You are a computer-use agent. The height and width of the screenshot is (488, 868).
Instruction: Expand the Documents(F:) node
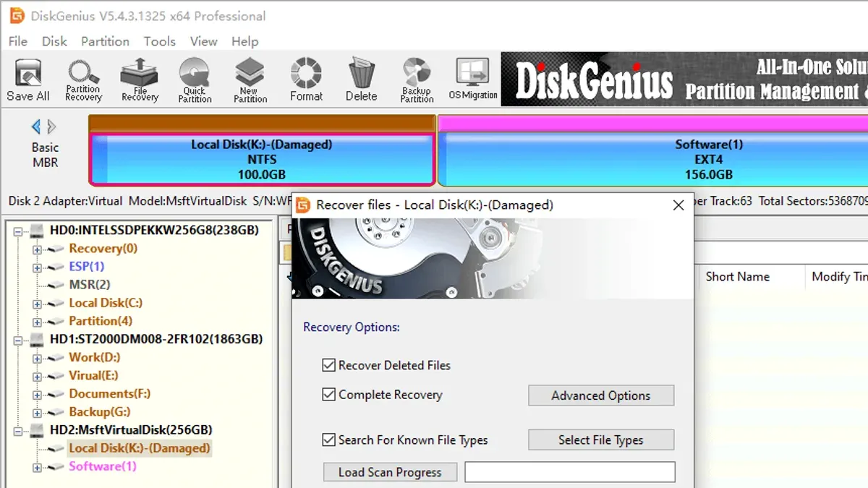(37, 394)
